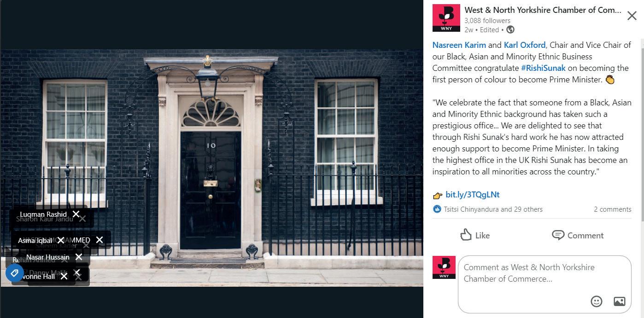The image size is (644, 318).
Task: View reactions from Tsitsi Chinyandura and others
Action: [488, 209]
